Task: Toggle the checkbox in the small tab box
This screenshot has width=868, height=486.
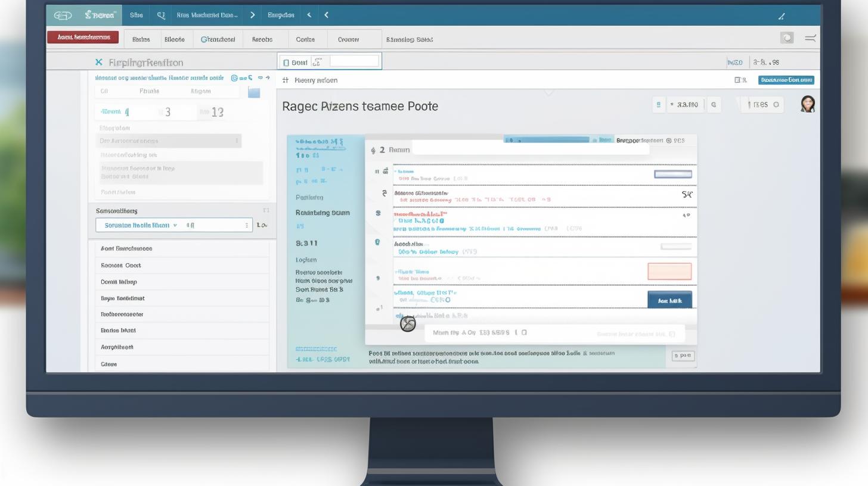Action: (x=286, y=62)
